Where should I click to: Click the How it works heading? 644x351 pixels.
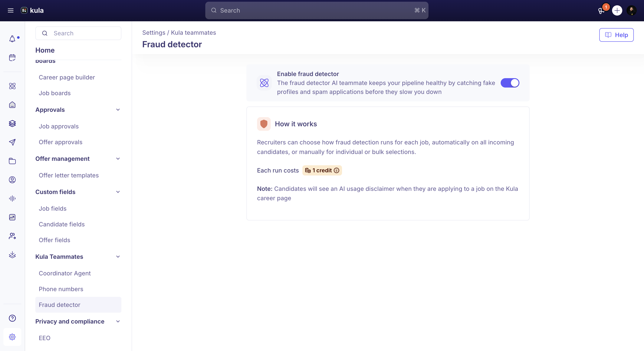[x=296, y=124]
